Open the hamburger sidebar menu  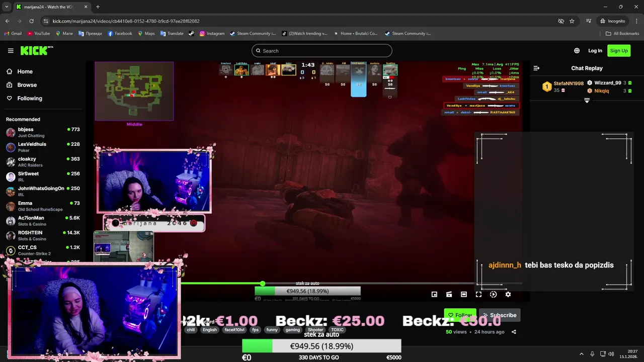pyautogui.click(x=11, y=51)
